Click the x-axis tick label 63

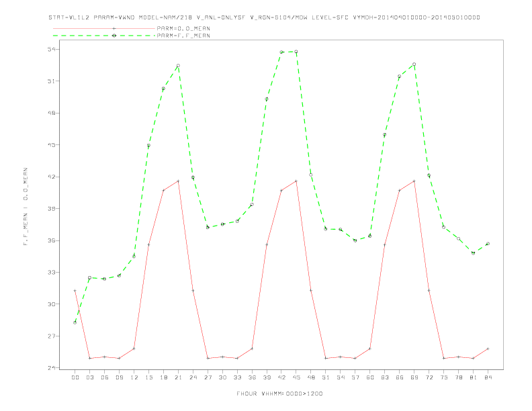[x=385, y=377]
